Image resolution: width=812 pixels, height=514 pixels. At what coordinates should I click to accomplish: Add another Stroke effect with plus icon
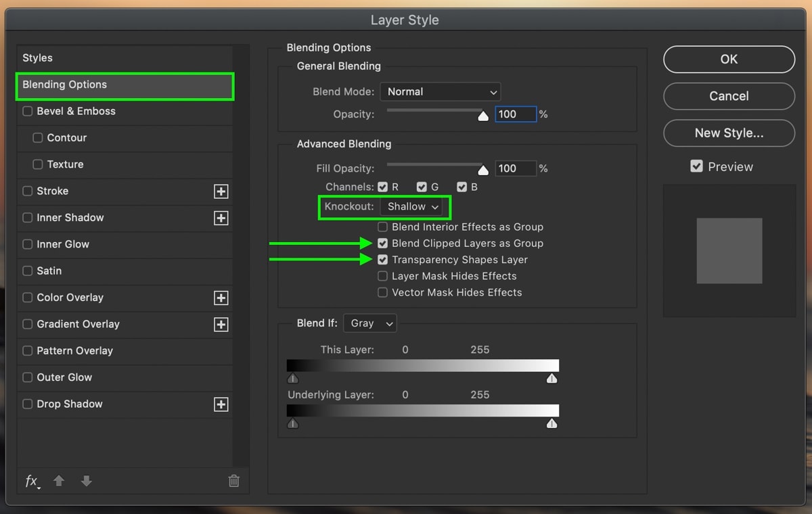click(x=221, y=191)
